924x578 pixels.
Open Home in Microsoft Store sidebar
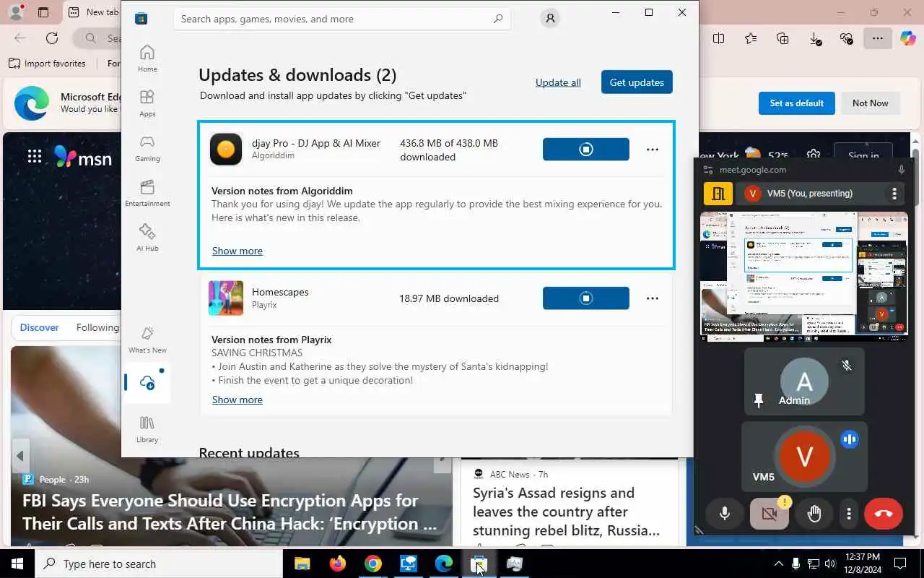click(147, 59)
